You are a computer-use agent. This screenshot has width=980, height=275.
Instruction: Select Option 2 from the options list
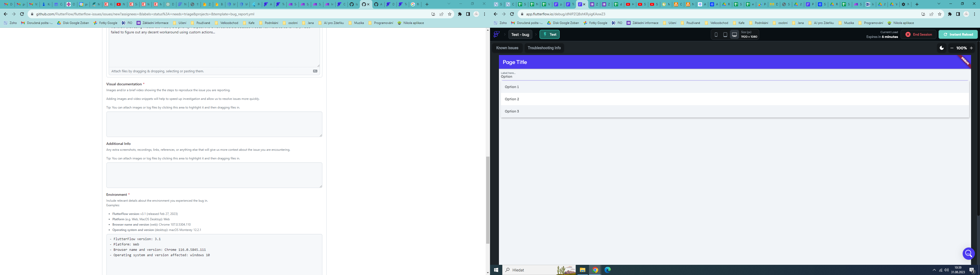click(x=512, y=99)
